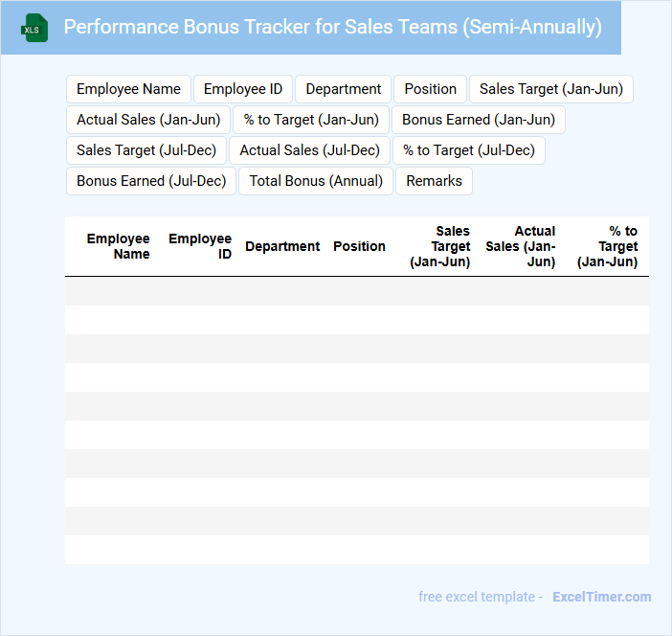
Task: Click Sales Target (Jan-Jun) column header
Action: point(440,246)
